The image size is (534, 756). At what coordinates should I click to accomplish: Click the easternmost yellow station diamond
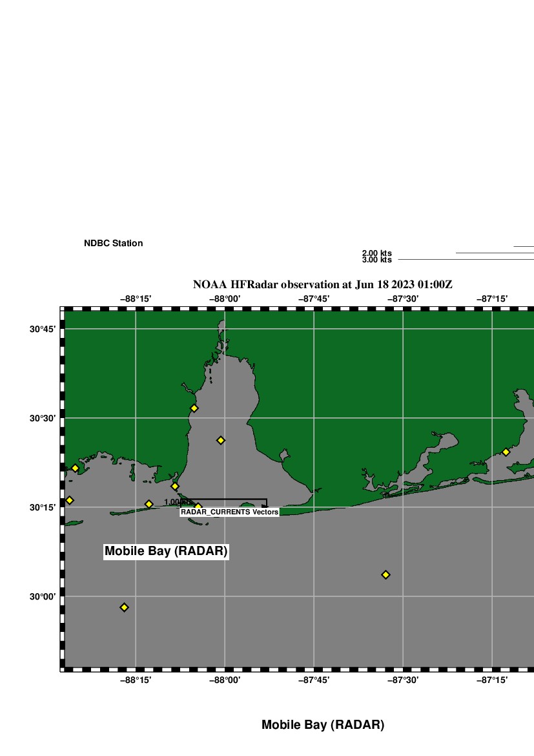coord(506,452)
